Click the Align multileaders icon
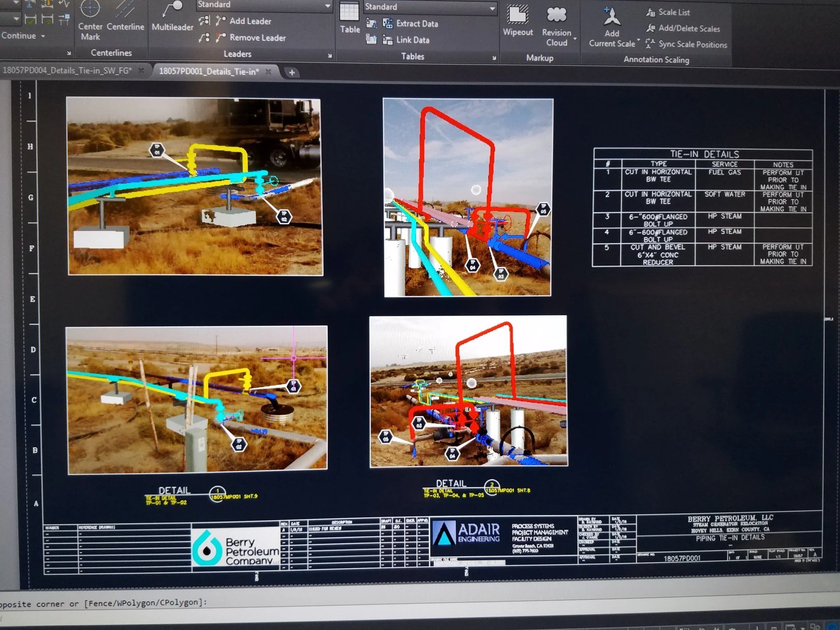The width and height of the screenshot is (840, 630). coord(204,21)
